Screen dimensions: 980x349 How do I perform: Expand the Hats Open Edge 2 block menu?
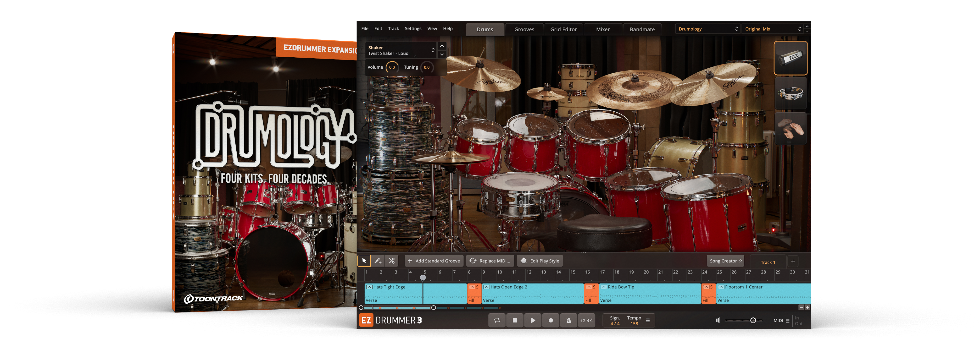coord(486,287)
